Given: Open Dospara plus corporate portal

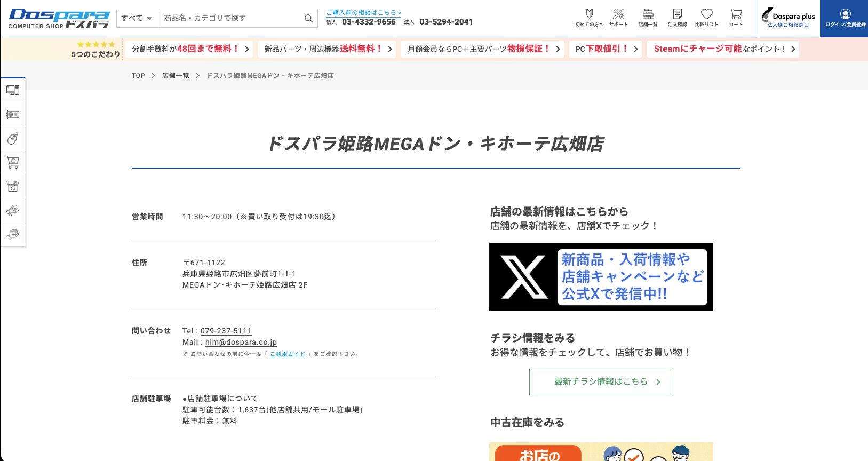Looking at the screenshot, I should click(x=788, y=18).
